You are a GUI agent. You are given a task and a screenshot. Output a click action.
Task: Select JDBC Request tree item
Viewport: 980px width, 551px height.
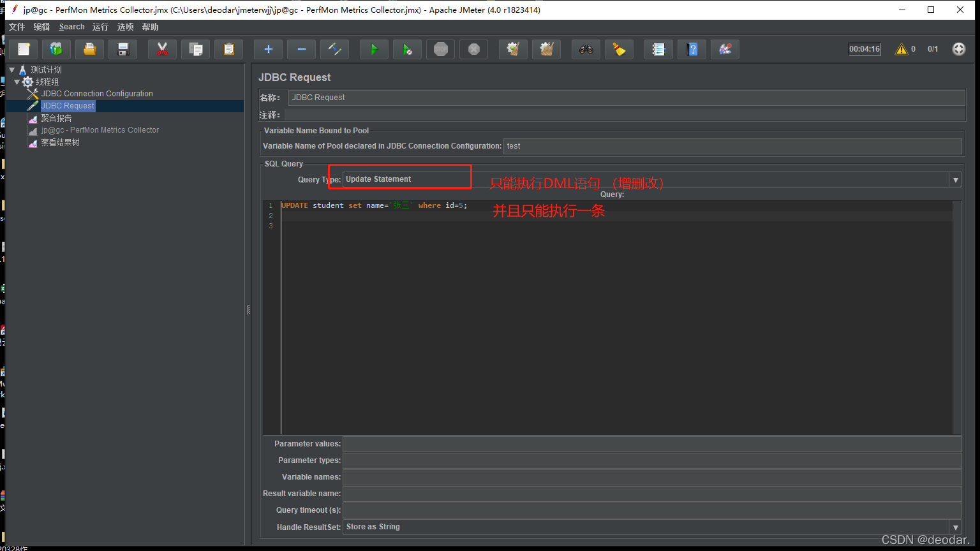pos(68,106)
